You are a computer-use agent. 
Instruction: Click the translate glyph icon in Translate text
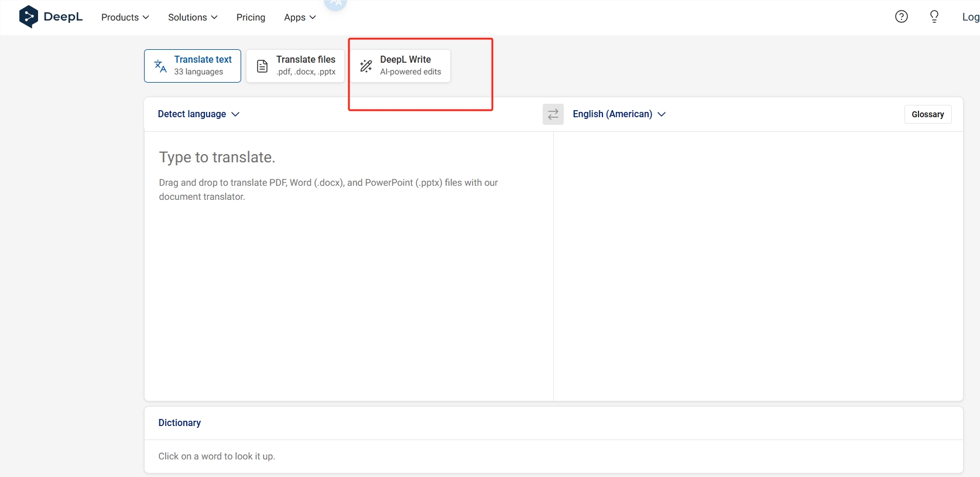point(160,66)
